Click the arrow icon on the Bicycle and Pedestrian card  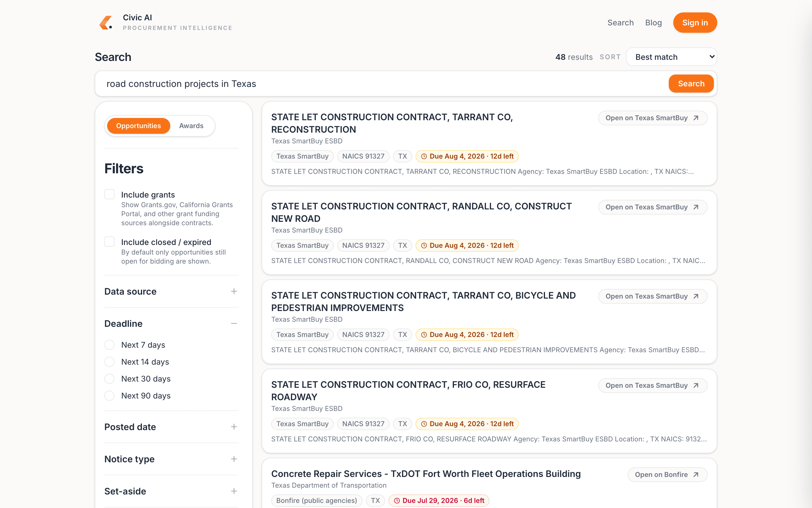pyautogui.click(x=696, y=296)
